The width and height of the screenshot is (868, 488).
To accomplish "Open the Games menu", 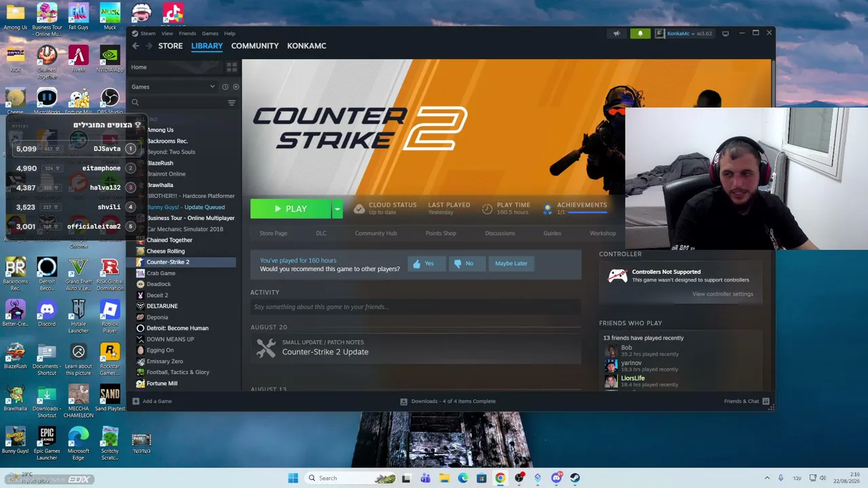I will coord(210,33).
